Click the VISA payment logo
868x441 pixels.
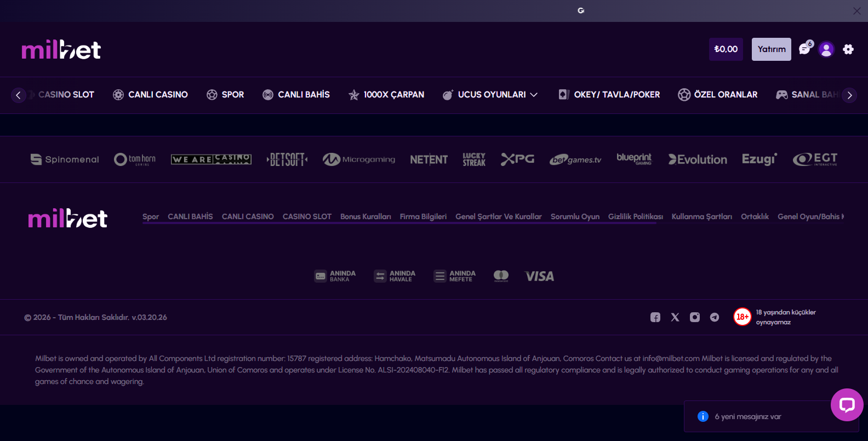point(539,276)
